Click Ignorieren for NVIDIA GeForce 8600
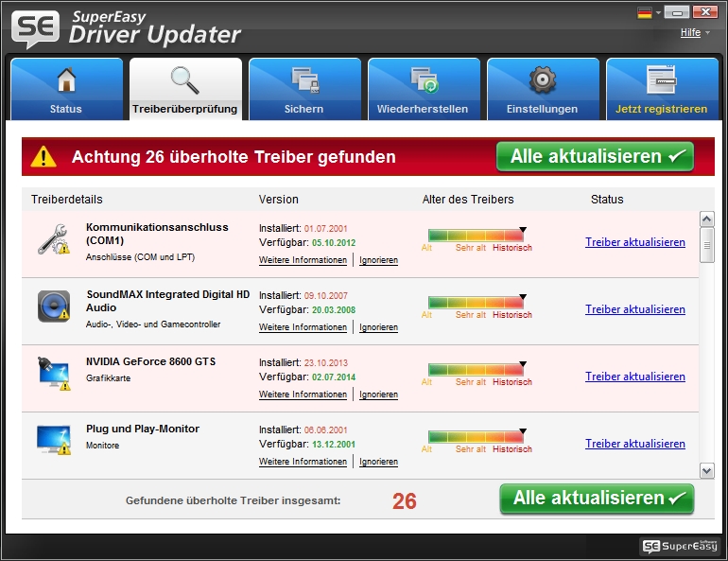The width and height of the screenshot is (728, 561). coord(378,394)
